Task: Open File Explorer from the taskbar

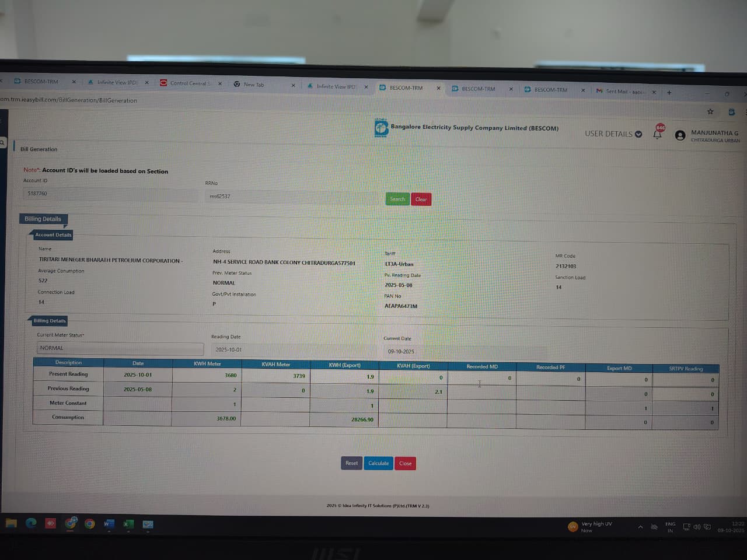Action: 11,523
